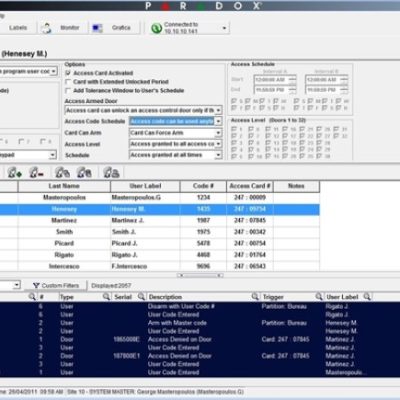Click the Trigger column header in event log
The height and width of the screenshot is (400, 400).
click(273, 297)
